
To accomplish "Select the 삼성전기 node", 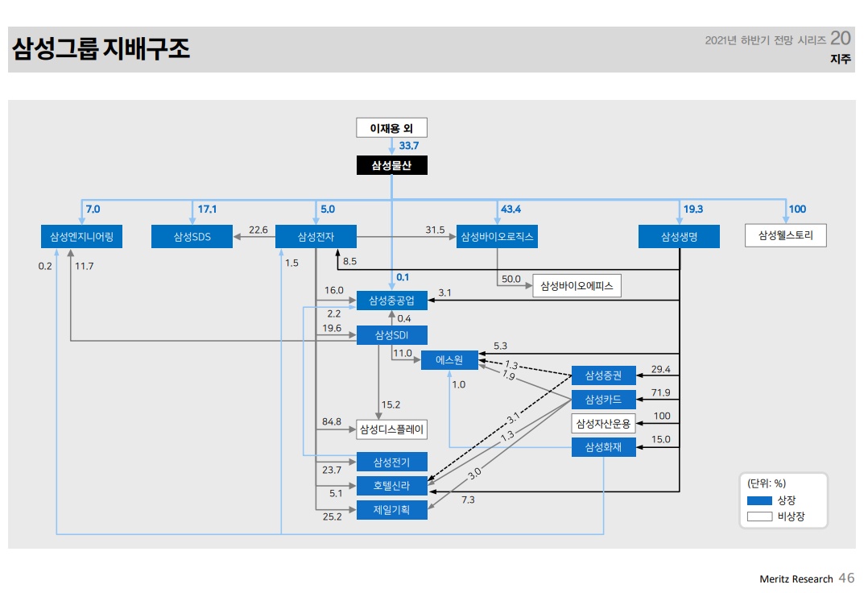I will pyautogui.click(x=391, y=462).
